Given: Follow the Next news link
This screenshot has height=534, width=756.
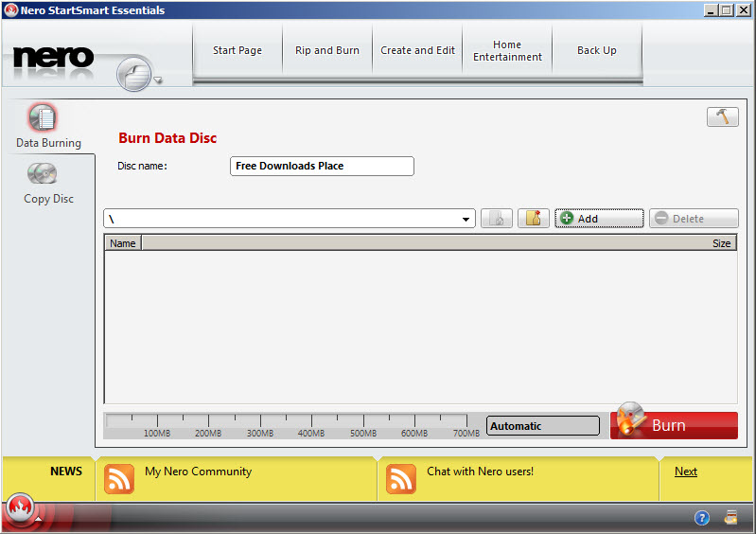Looking at the screenshot, I should [x=686, y=472].
